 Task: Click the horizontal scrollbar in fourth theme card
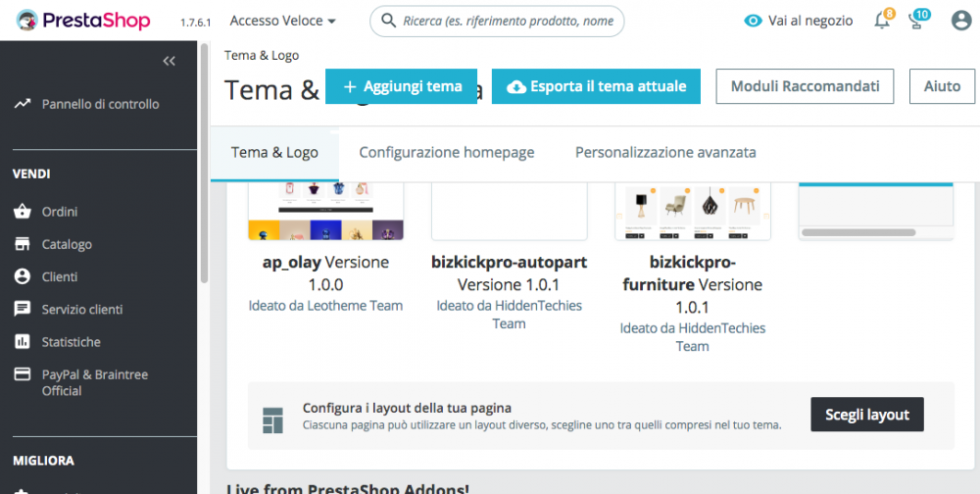858,232
